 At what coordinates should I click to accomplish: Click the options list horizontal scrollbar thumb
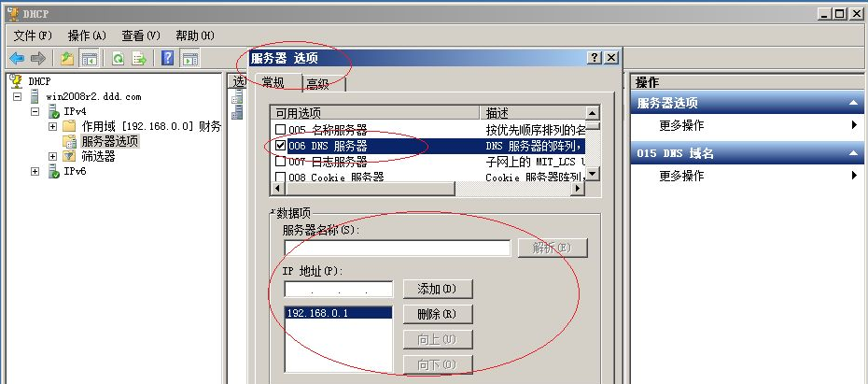pyautogui.click(x=371, y=189)
